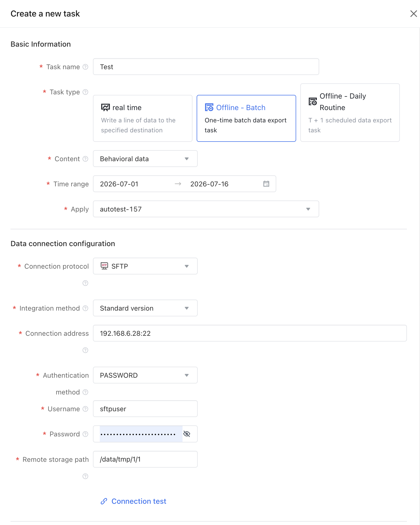The height and width of the screenshot is (525, 420).
Task: Open the time range calendar icon
Action: (x=266, y=184)
